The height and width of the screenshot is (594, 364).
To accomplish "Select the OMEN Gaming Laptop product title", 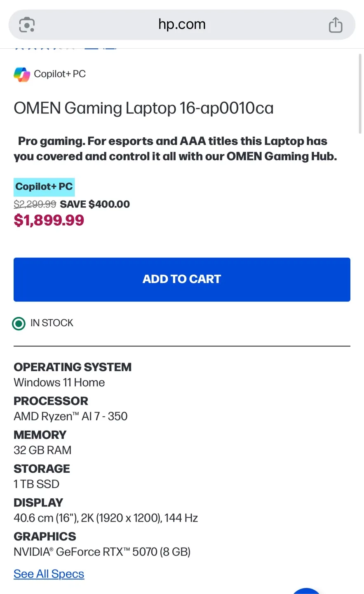I will (x=143, y=108).
